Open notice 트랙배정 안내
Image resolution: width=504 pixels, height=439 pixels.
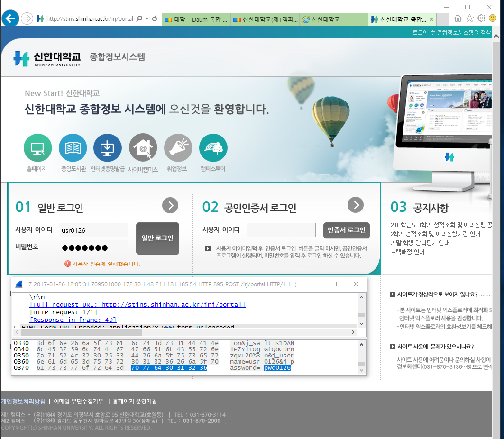click(407, 252)
